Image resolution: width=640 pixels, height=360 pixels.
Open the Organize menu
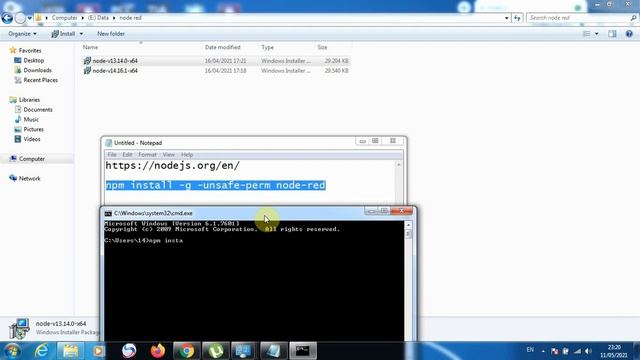click(x=22, y=34)
